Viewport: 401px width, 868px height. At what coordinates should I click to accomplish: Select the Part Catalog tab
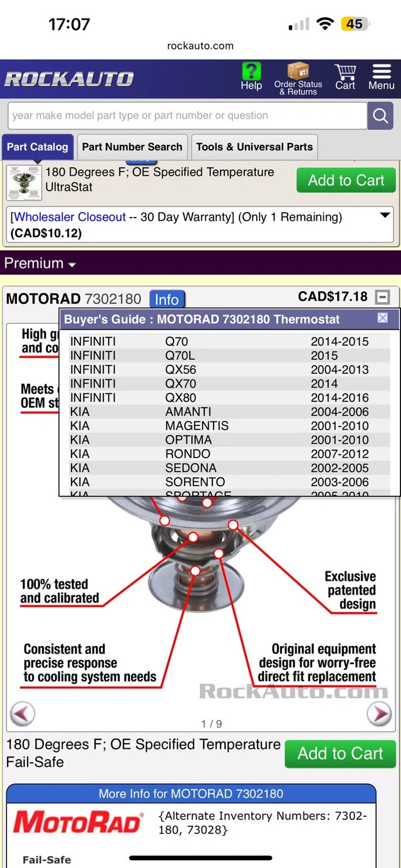pos(37,147)
